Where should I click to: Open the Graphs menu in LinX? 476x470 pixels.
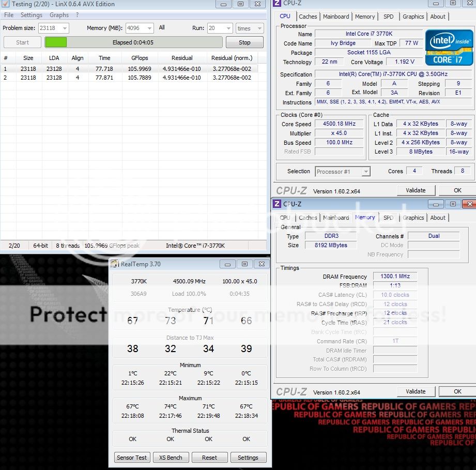pyautogui.click(x=59, y=15)
